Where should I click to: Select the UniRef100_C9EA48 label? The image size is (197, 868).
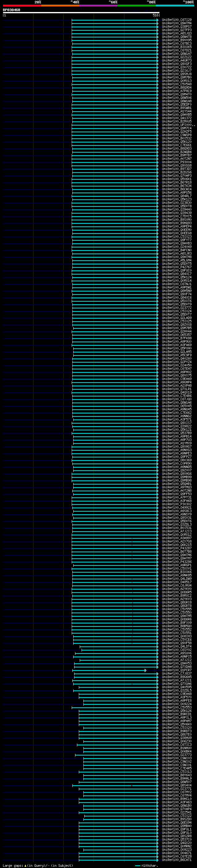point(177,694)
